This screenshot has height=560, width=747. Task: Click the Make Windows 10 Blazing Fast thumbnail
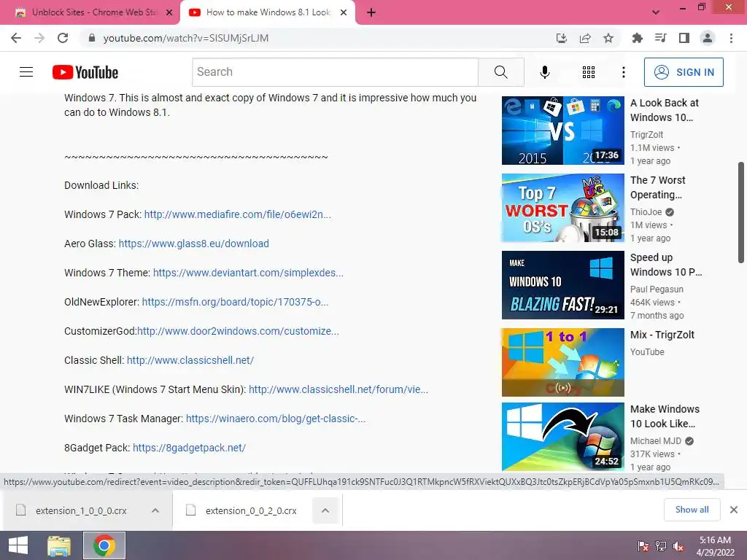pos(562,285)
